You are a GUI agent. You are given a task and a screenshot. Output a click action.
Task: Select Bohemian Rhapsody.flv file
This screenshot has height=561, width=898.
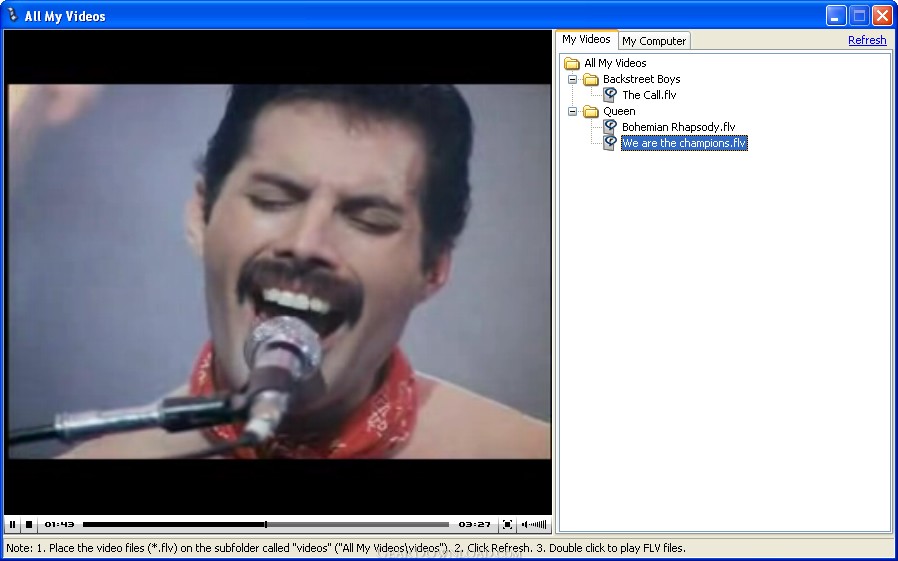point(679,127)
